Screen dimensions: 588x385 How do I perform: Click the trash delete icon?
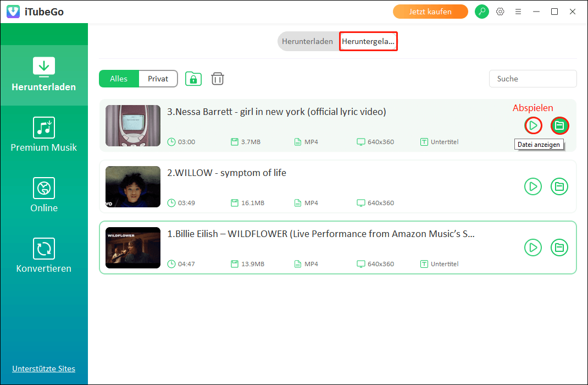[x=218, y=79]
